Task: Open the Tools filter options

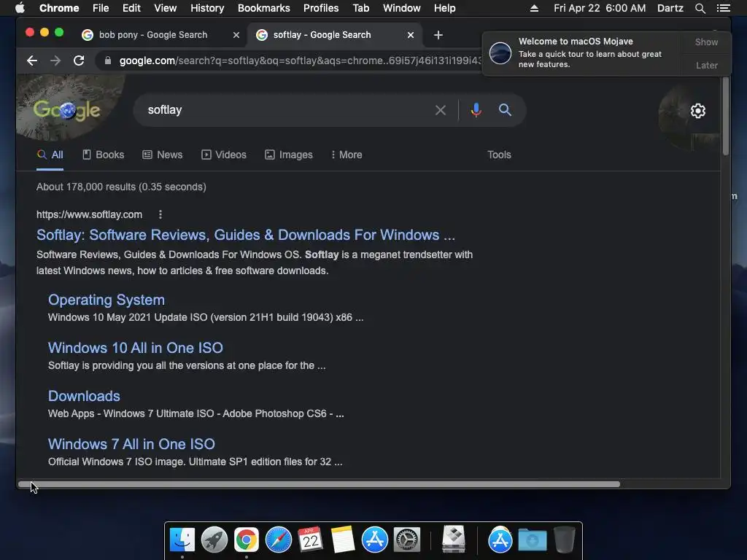Action: [x=499, y=155]
